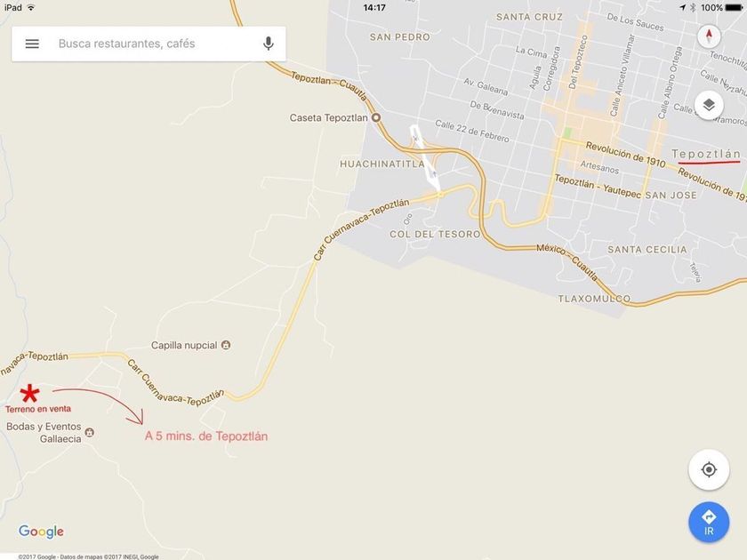747x560 pixels.
Task: Click the HUACHINATITLA neighborhood label
Action: pyautogui.click(x=382, y=164)
